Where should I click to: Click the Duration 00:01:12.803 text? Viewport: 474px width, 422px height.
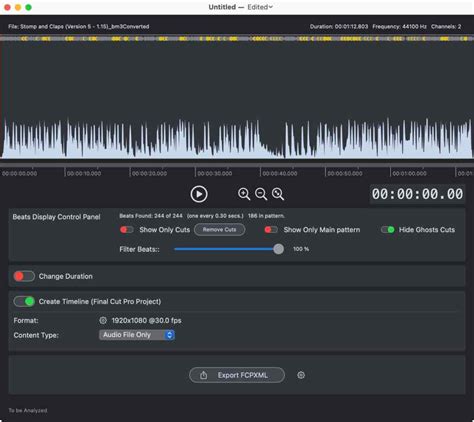pos(339,26)
